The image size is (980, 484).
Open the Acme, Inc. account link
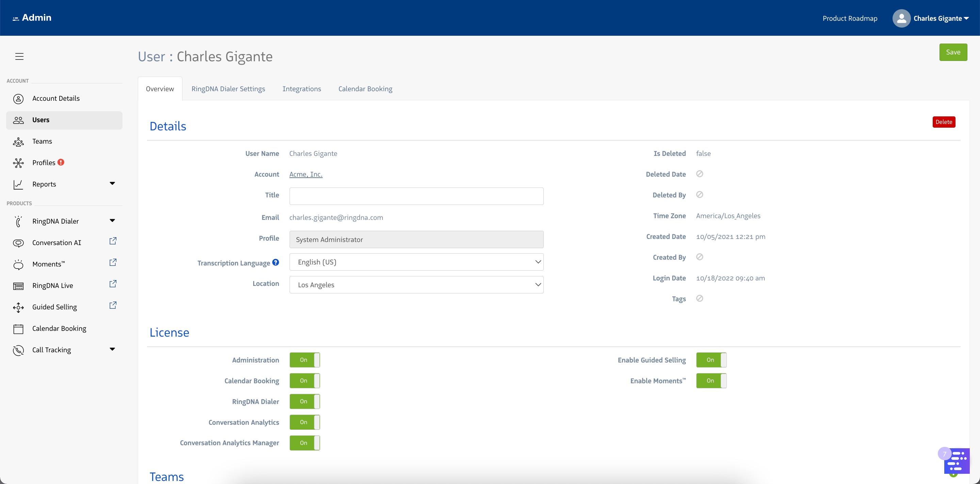(306, 174)
